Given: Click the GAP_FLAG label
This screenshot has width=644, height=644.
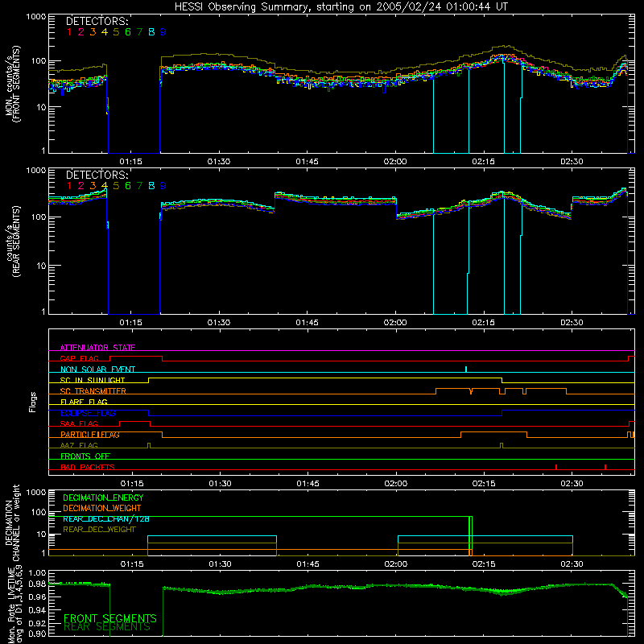Looking at the screenshot, I should (x=79, y=358).
